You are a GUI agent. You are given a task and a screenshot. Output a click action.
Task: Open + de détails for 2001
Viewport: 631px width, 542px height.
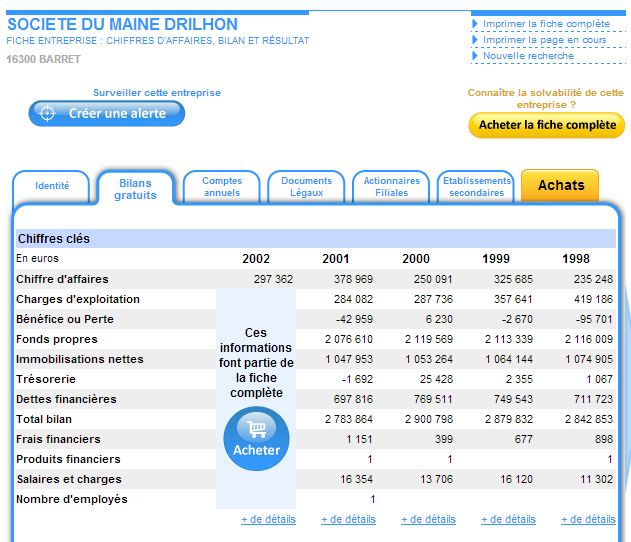pyautogui.click(x=348, y=519)
